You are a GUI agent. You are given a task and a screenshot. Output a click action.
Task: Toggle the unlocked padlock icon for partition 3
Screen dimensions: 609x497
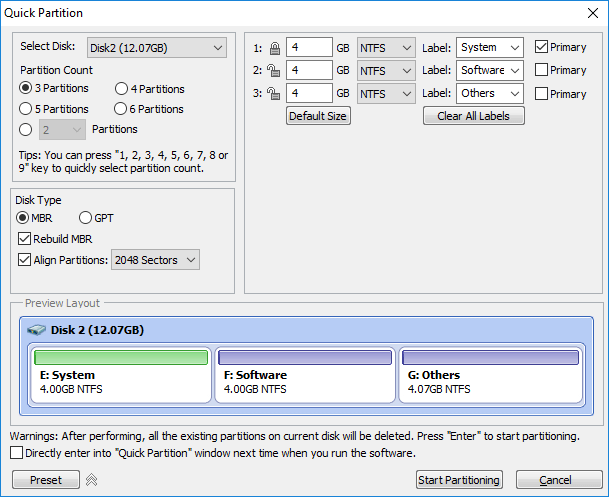click(x=274, y=93)
